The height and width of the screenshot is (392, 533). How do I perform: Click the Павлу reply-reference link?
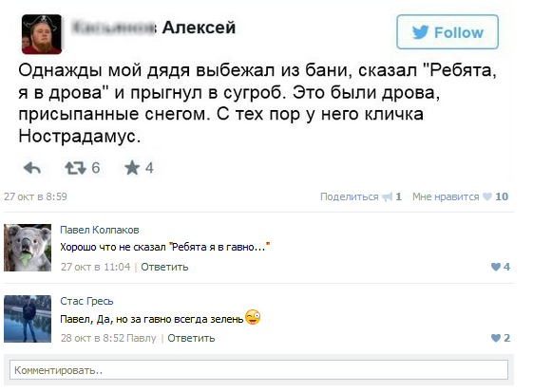pos(141,338)
